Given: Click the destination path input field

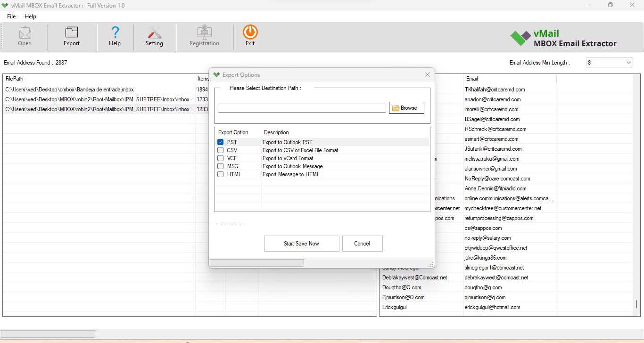Looking at the screenshot, I should 302,108.
